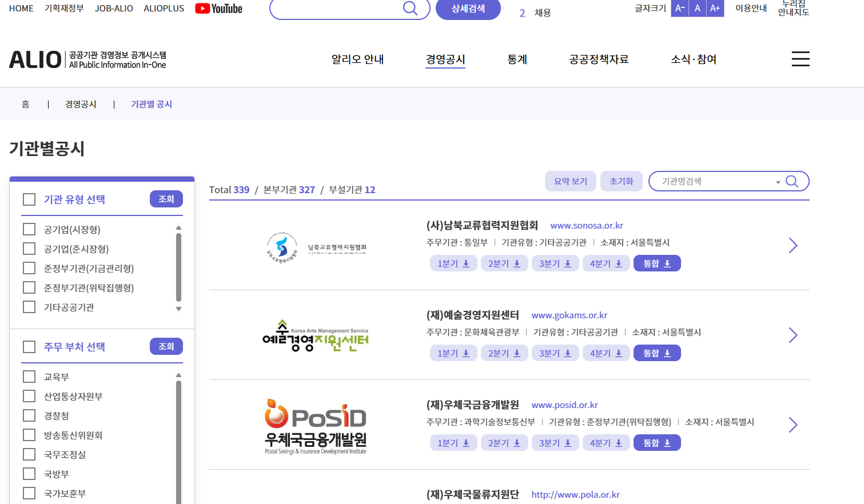This screenshot has height=504, width=864.
Task: Click the magnifier in the 기관명검색 field
Action: pos(792,181)
